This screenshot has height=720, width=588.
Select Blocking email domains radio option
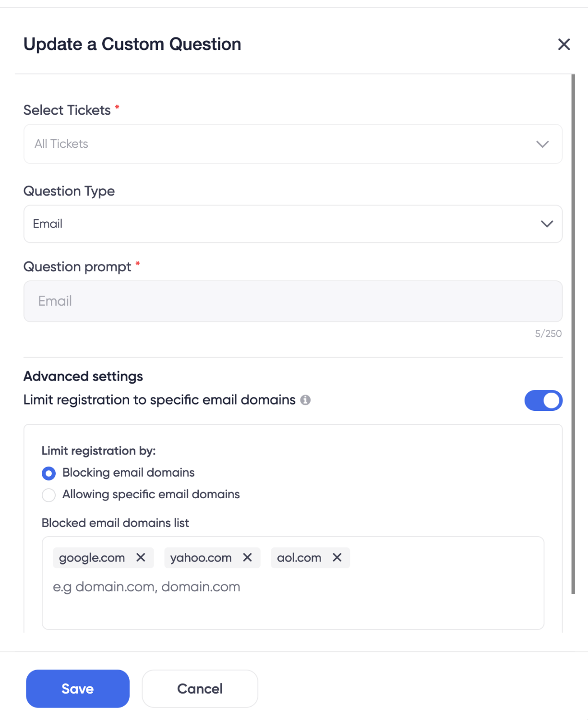[49, 473]
